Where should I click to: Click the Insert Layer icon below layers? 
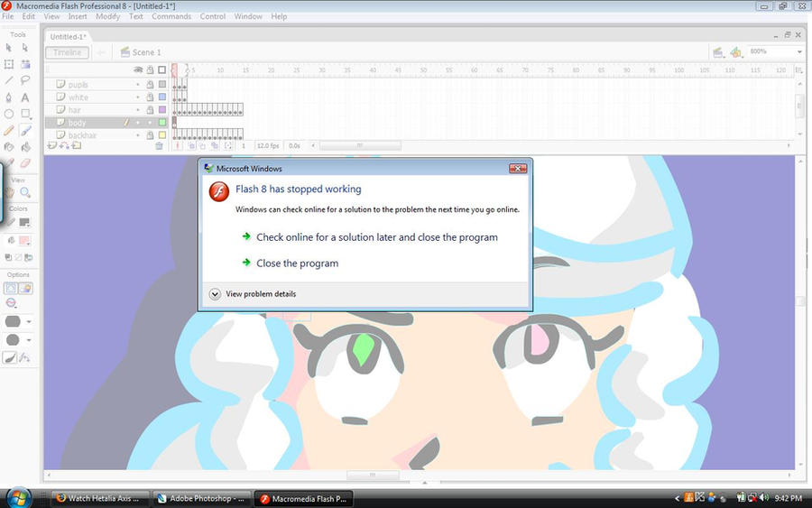[x=51, y=145]
